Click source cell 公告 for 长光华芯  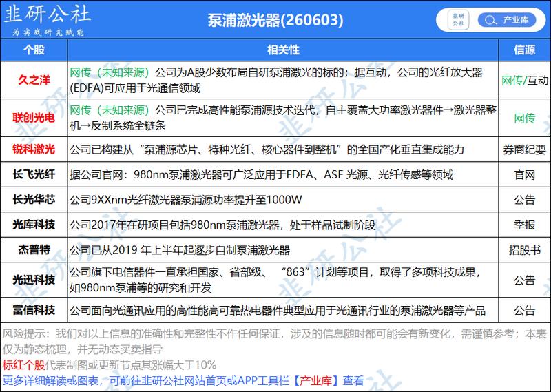coord(524,200)
